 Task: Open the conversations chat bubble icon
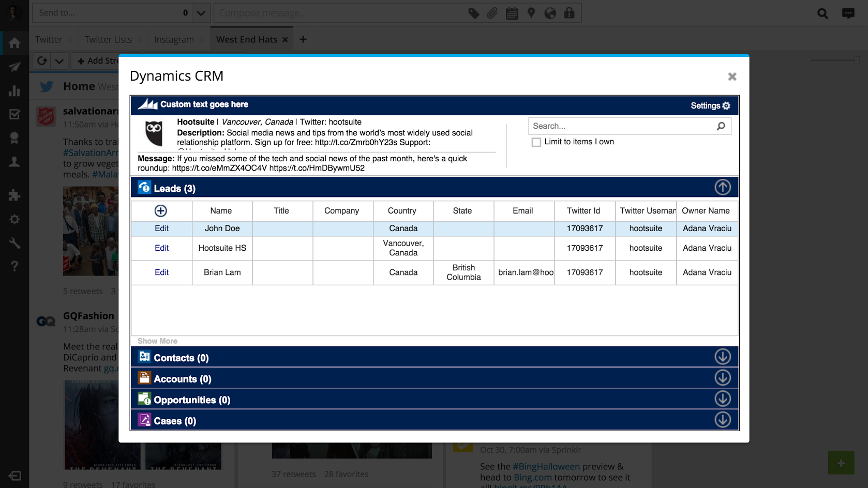click(x=848, y=13)
